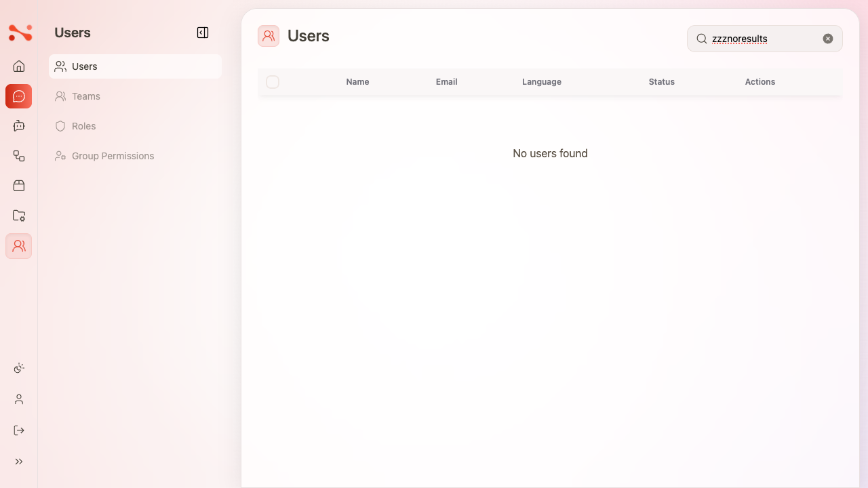
Task: Open the box package icon
Action: 19,186
